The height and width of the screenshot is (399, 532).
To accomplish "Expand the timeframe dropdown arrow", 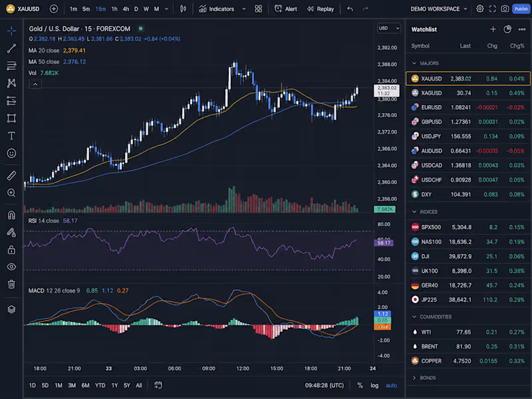I will click(167, 9).
